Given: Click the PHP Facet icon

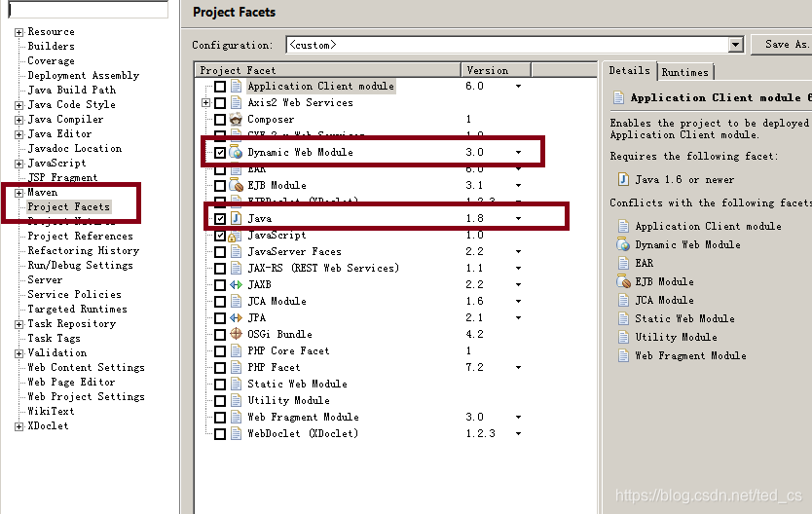Looking at the screenshot, I should pyautogui.click(x=237, y=368).
